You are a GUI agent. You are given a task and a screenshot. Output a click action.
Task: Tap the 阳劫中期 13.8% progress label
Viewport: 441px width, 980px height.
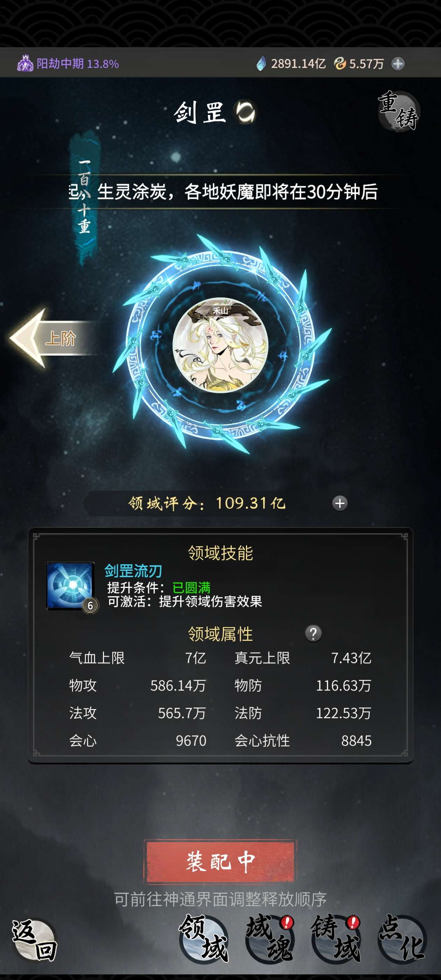click(78, 64)
